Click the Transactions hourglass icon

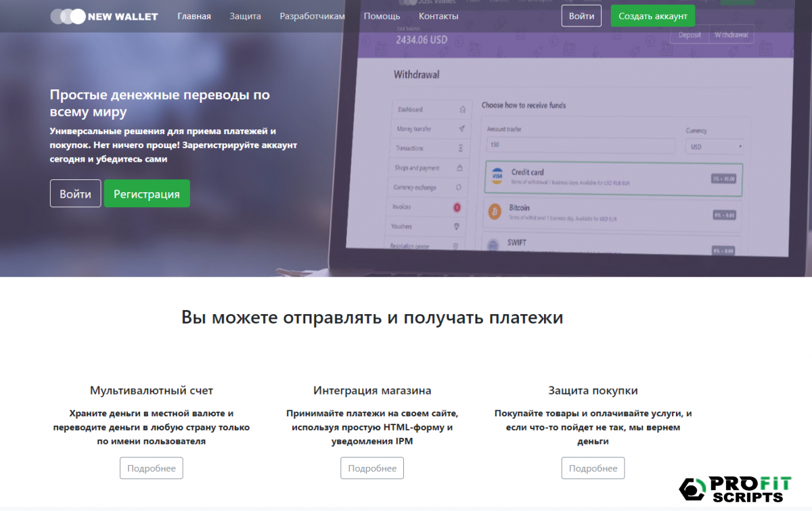click(461, 148)
